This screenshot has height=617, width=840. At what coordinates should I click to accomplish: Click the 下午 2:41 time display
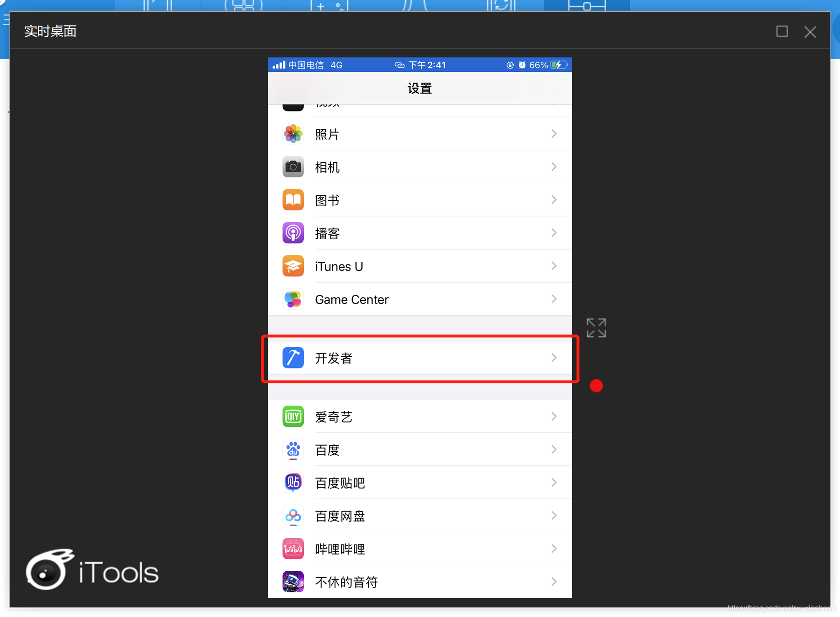[x=427, y=65]
